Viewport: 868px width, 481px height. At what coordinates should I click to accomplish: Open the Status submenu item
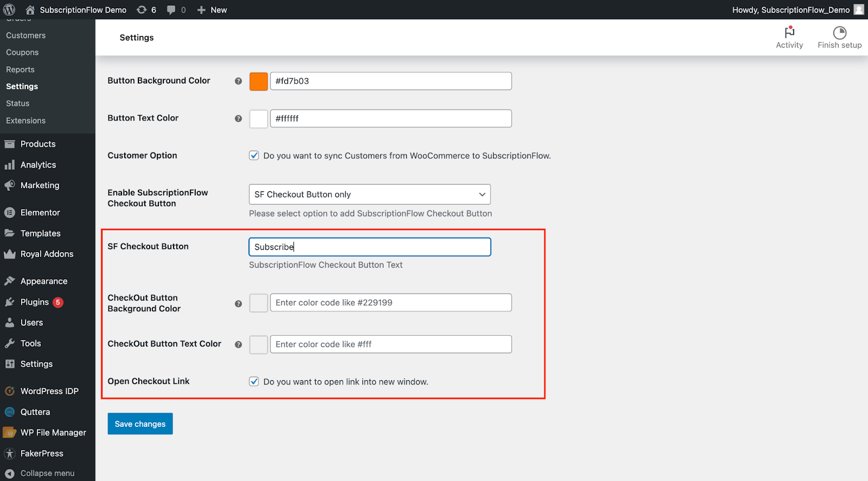coord(18,103)
